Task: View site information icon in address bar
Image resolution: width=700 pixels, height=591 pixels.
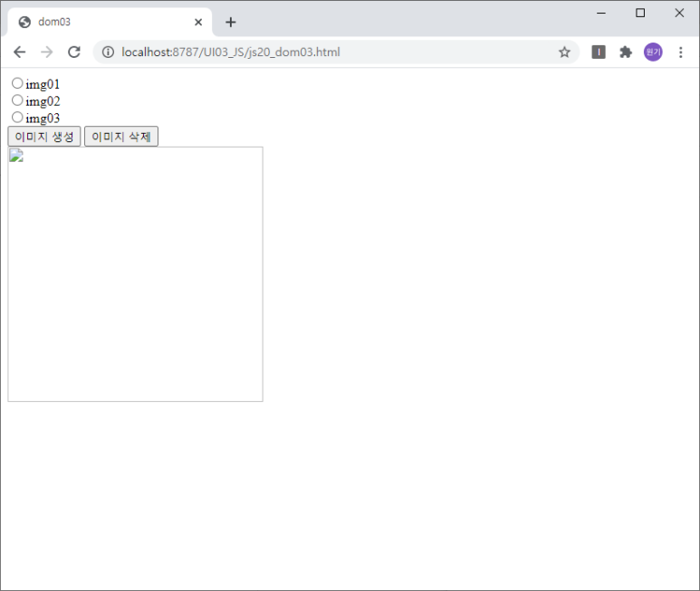Action: tap(108, 52)
